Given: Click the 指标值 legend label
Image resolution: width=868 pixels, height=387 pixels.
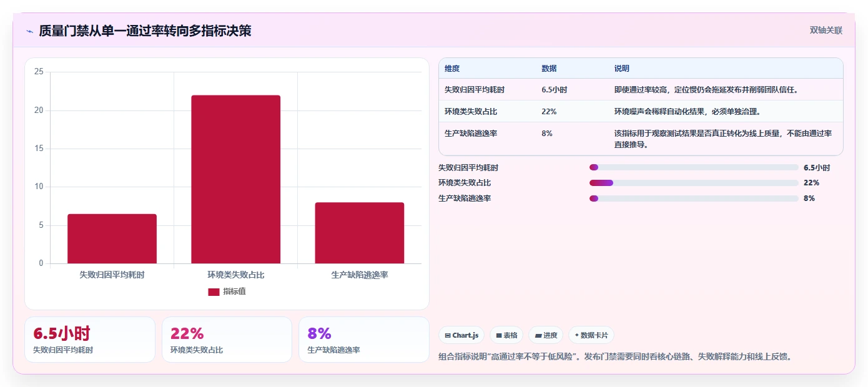Looking at the screenshot, I should pos(235,291).
